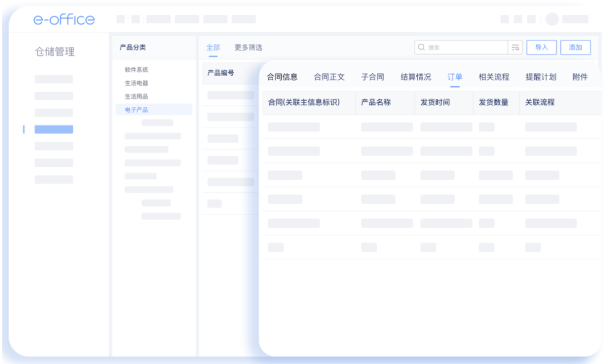608x364 pixels.
Task: Switch to the 合同正文 tab
Action: coord(329,77)
